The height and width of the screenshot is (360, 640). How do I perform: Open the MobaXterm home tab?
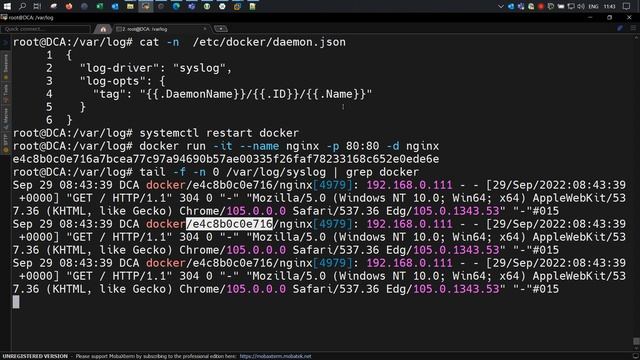pos(103,29)
